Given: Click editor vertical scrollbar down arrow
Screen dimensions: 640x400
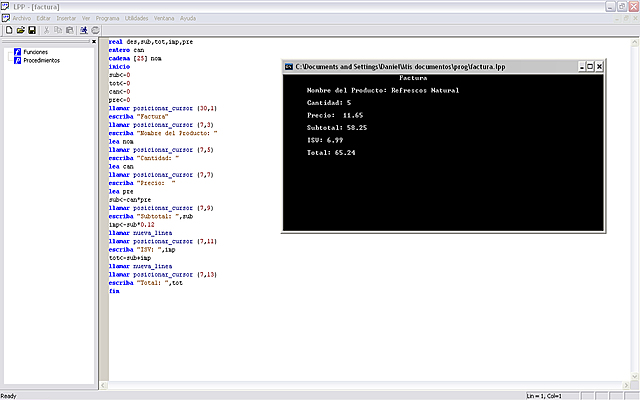Looking at the screenshot, I should (635, 376).
